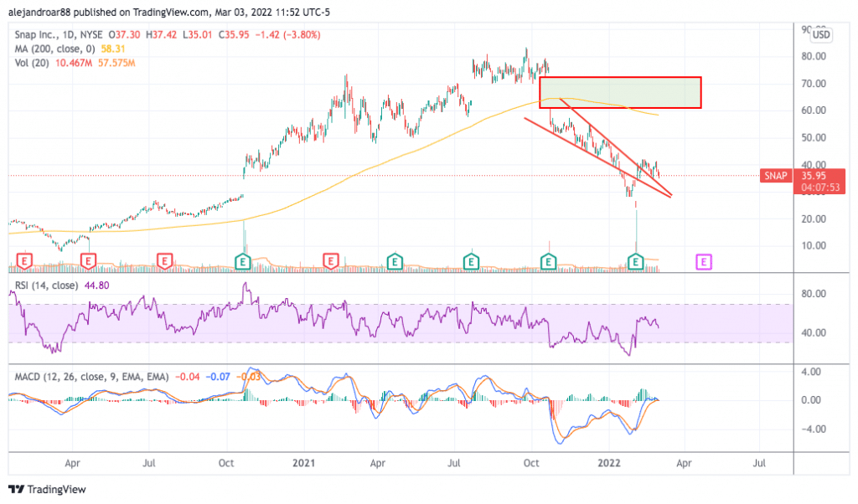The image size is (858, 504).
Task: Click the 'MA (200, close, 0)' indicator legend
Action: point(54,49)
